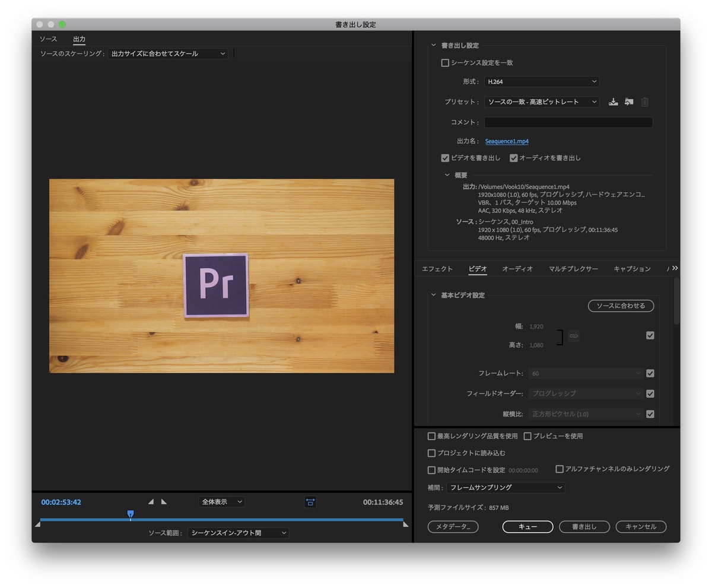Click the timeline start in-point handle
Viewport: 712px width, 588px height.
(x=37, y=524)
